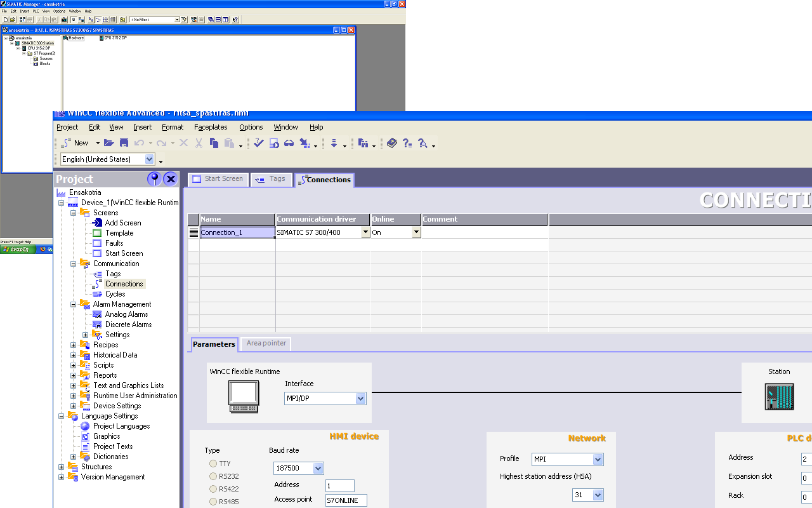Image resolution: width=812 pixels, height=508 pixels.
Task: Open the PLC menu in SIMATIC Manager
Action: point(36,11)
